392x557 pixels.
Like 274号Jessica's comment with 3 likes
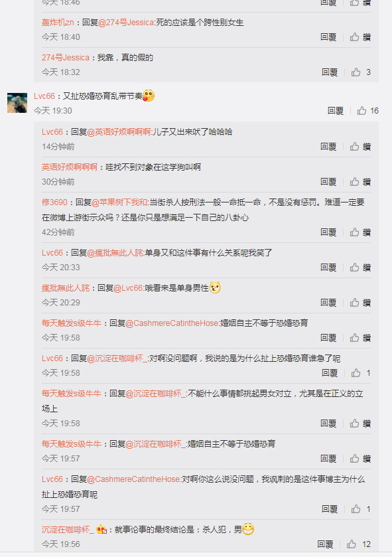(x=361, y=72)
